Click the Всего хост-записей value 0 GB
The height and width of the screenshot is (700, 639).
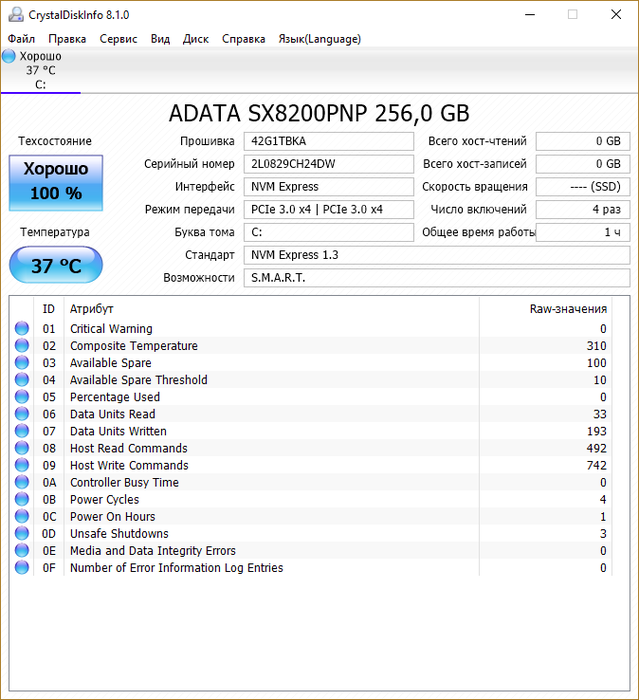(x=583, y=164)
